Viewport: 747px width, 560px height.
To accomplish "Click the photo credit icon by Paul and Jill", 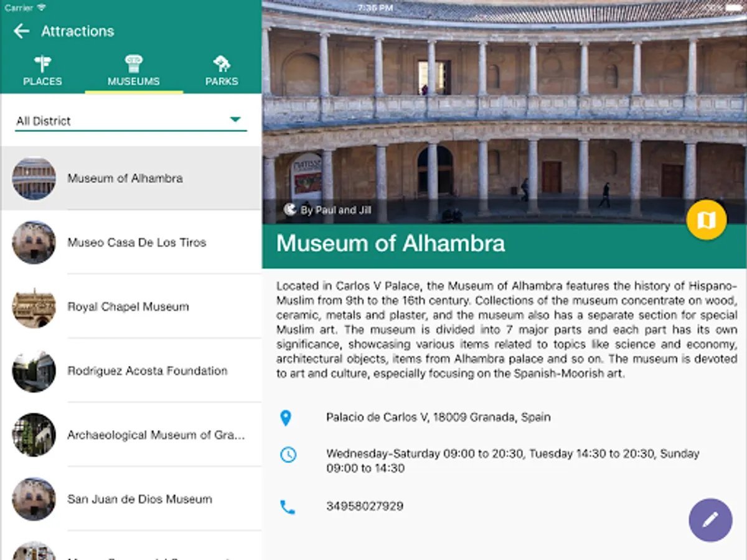I will pyautogui.click(x=290, y=210).
